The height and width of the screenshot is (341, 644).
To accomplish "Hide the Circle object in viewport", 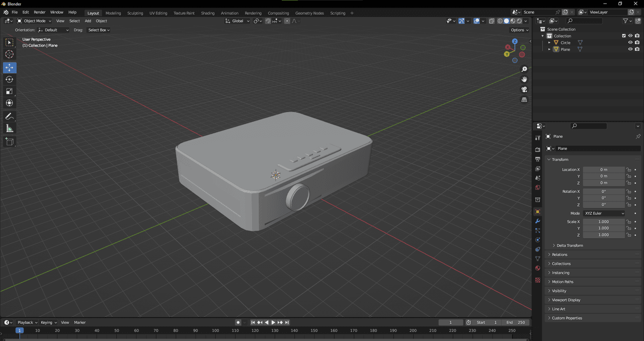I will pyautogui.click(x=630, y=43).
